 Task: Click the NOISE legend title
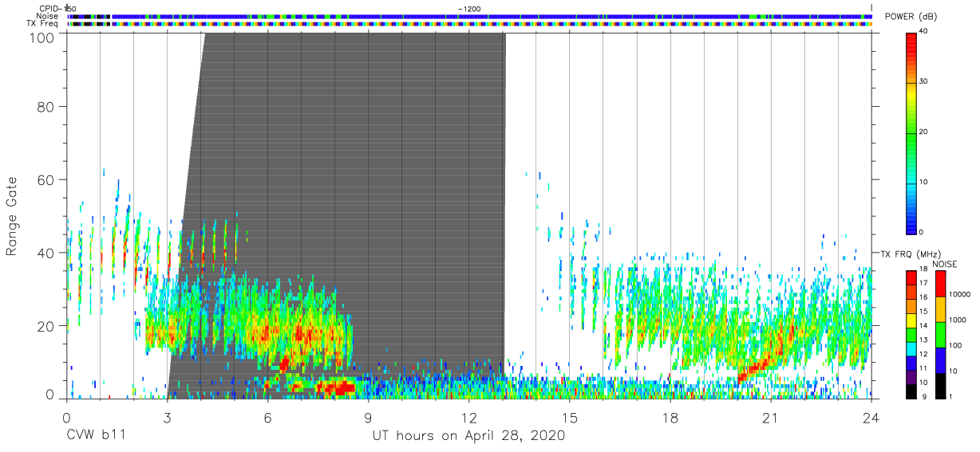pos(945,264)
